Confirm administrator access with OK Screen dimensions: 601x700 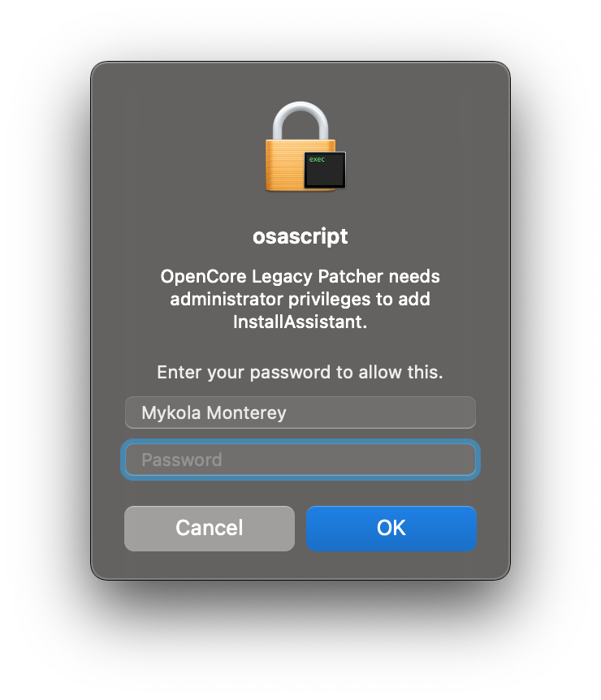pyautogui.click(x=391, y=528)
